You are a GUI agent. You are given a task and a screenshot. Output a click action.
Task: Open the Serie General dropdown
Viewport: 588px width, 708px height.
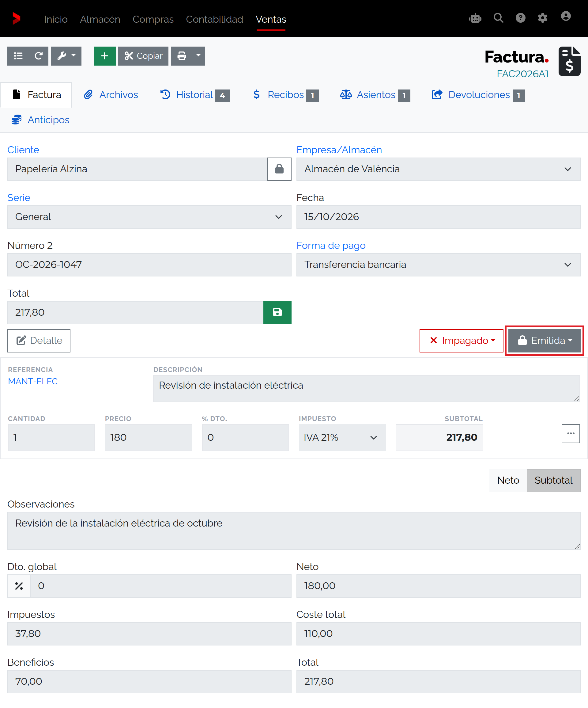(x=149, y=217)
